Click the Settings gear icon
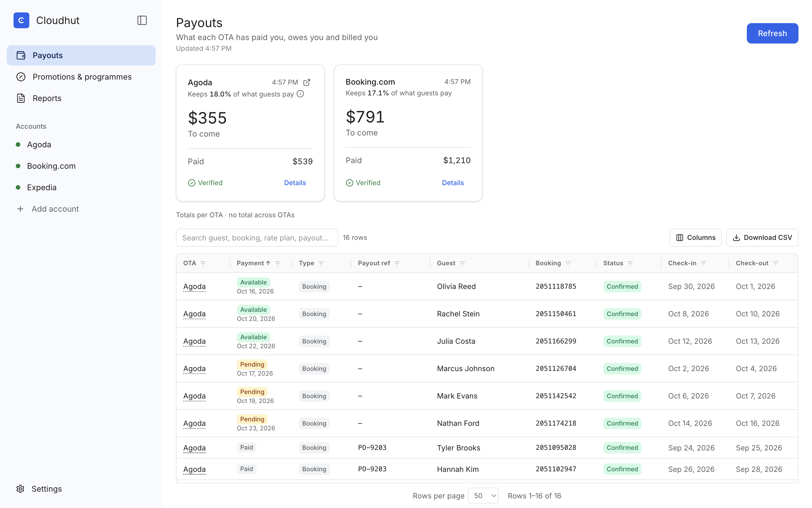812x508 pixels. pyautogui.click(x=21, y=489)
